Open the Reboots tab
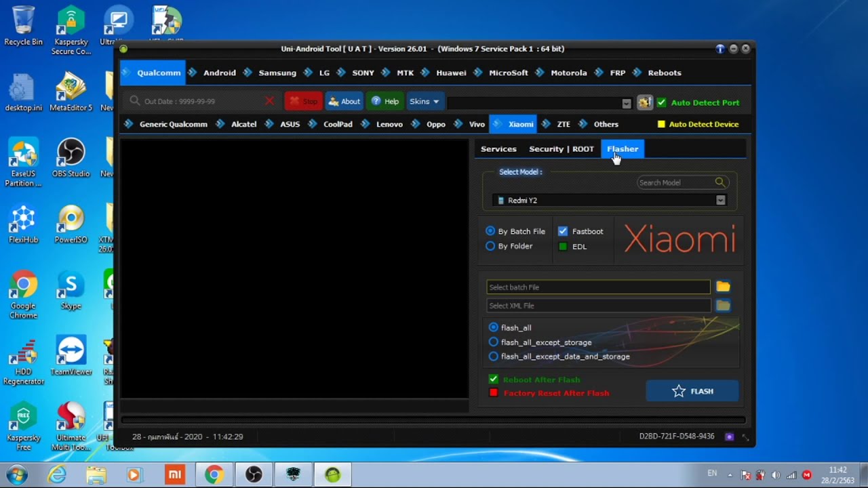868x488 pixels. tap(657, 73)
